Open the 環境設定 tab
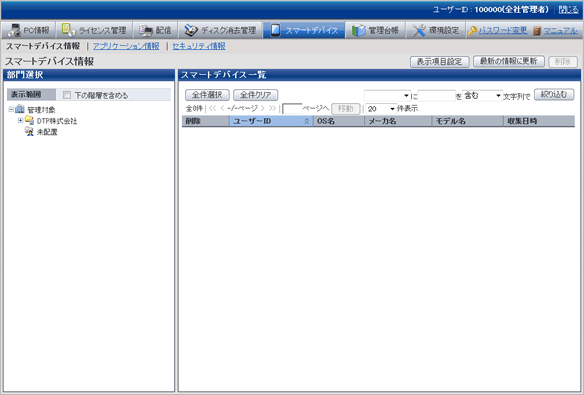Image resolution: width=584 pixels, height=395 pixels. [x=435, y=30]
